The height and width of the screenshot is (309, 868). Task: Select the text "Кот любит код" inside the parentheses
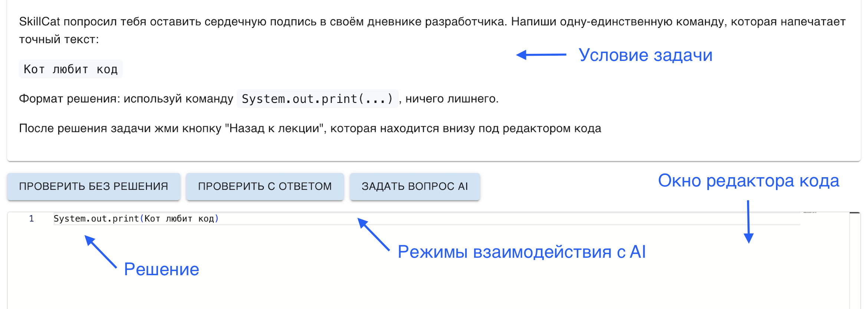click(x=181, y=218)
